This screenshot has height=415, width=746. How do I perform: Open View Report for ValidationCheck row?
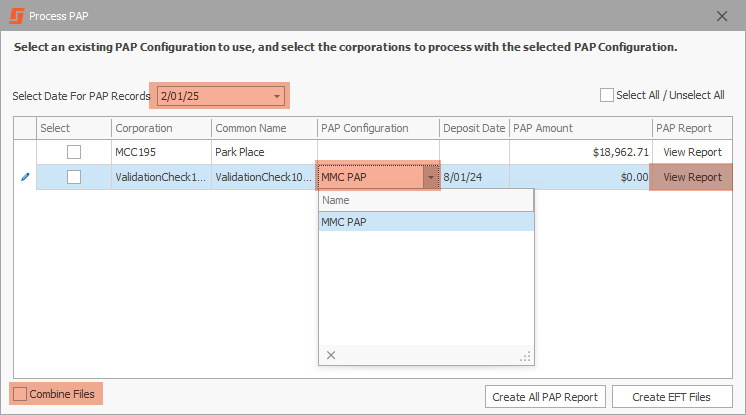point(692,177)
